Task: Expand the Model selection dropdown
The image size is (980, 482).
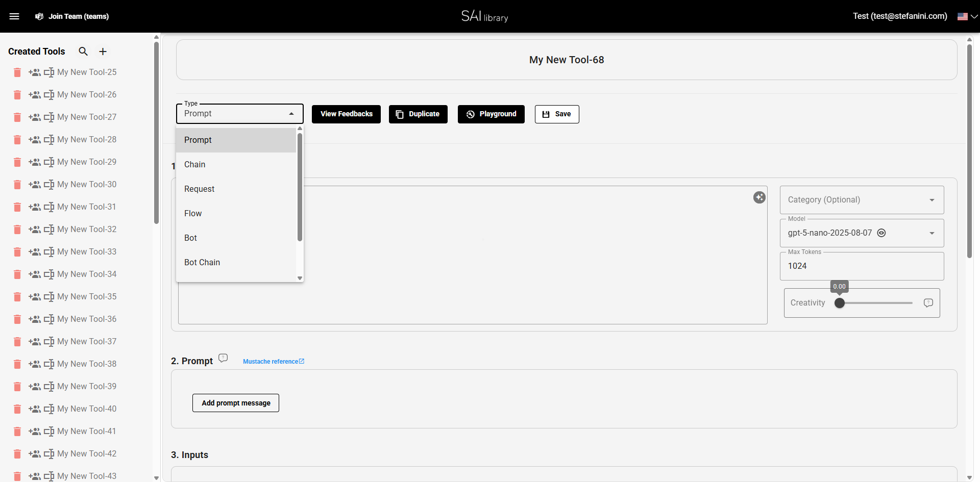Action: [x=932, y=233]
